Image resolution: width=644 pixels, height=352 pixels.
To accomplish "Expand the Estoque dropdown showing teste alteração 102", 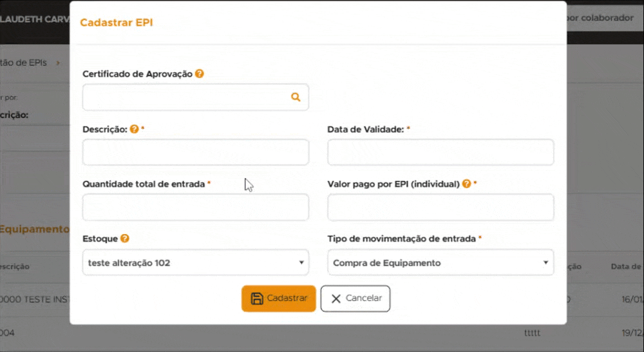I will coord(195,263).
